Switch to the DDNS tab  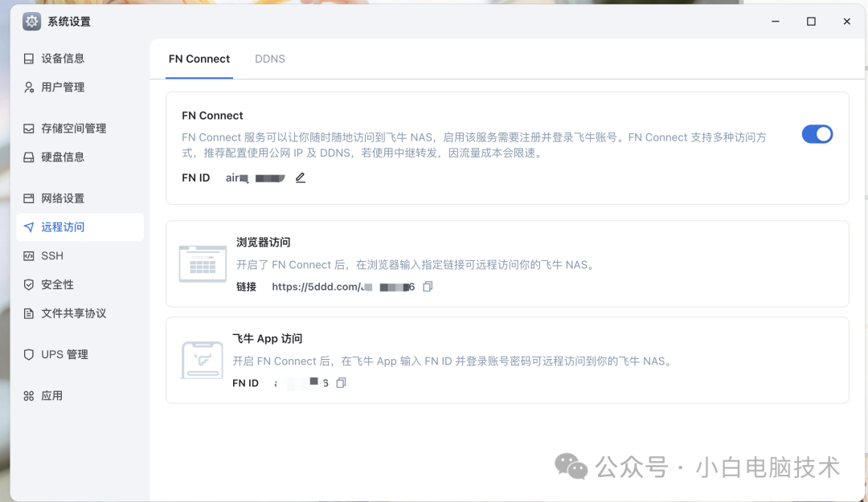click(x=269, y=59)
